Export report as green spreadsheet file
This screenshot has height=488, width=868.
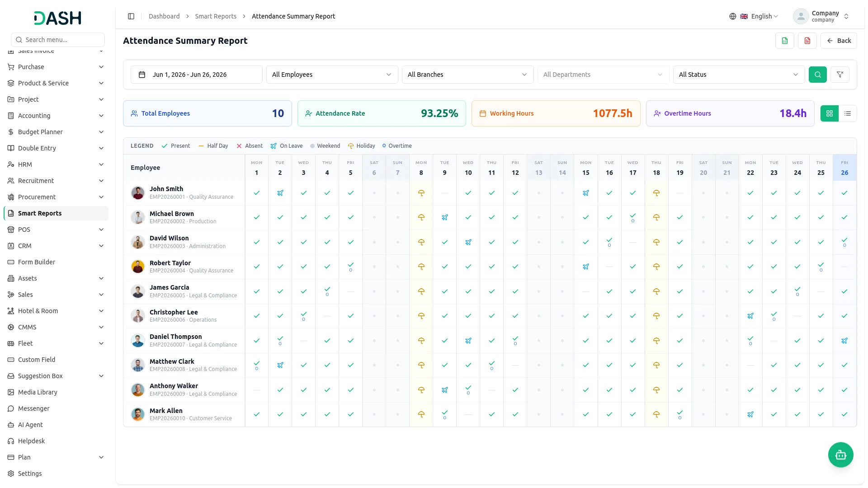(785, 41)
